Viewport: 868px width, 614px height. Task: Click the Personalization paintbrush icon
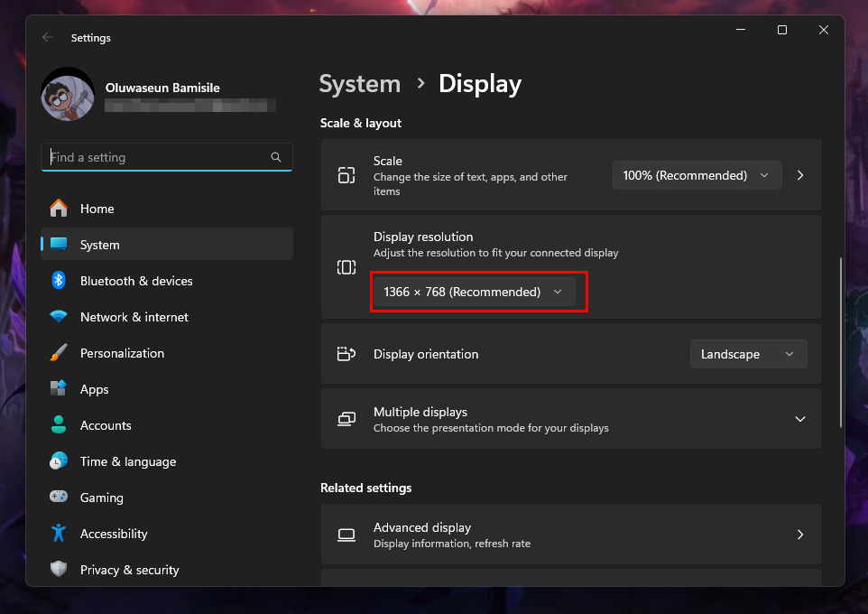pyautogui.click(x=59, y=353)
